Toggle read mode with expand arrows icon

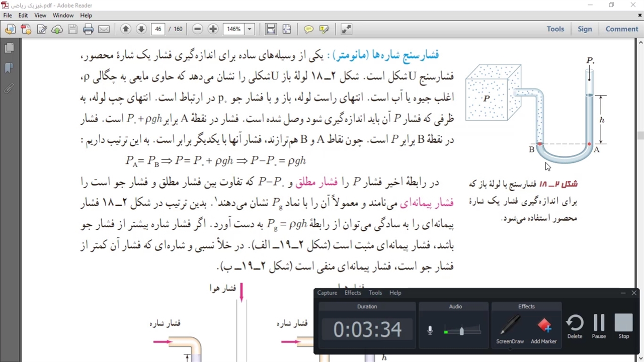coord(346,29)
